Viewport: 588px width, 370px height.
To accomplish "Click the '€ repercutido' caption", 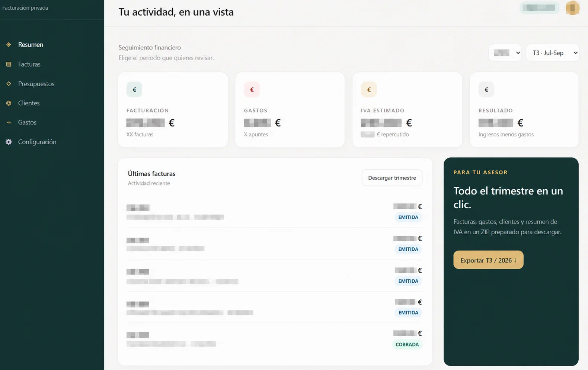I will [x=393, y=134].
